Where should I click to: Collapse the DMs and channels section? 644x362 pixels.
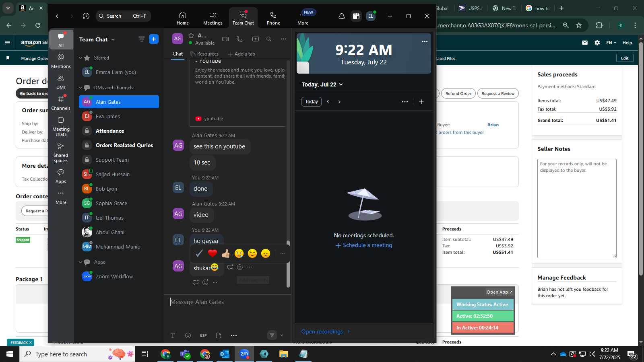click(x=80, y=88)
